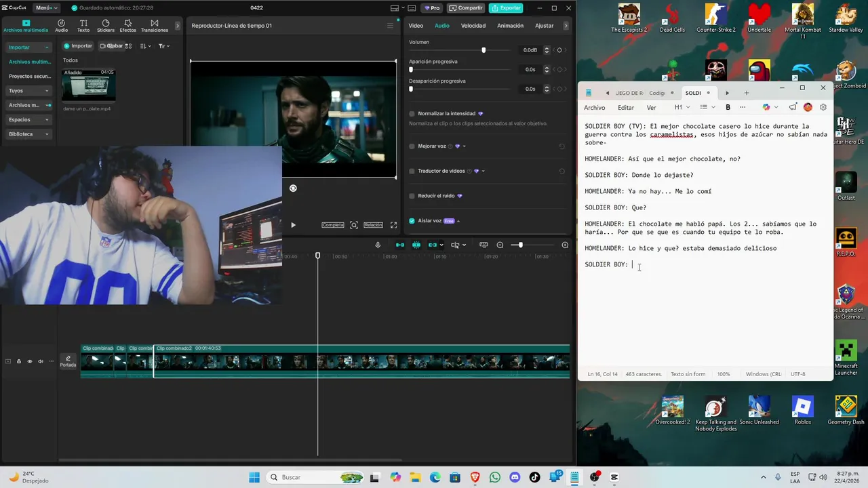Click Notepad account avatar icon
868x488 pixels.
[x=808, y=107]
